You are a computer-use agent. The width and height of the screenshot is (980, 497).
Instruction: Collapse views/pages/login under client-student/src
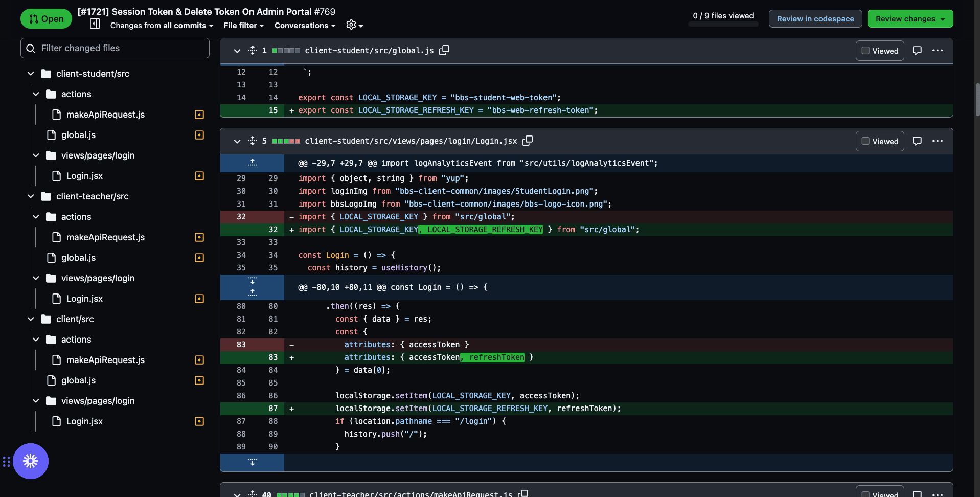pos(36,155)
